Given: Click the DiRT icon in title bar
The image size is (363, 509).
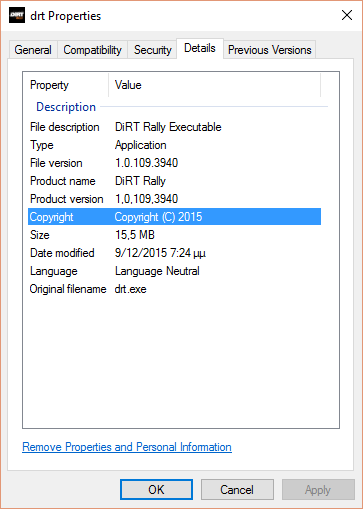Looking at the screenshot, I should 17,15.
